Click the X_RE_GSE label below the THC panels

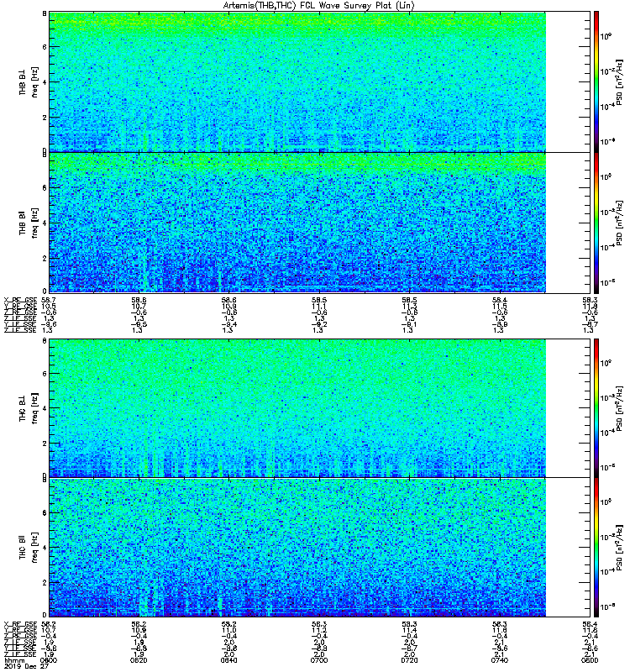pos(20,624)
